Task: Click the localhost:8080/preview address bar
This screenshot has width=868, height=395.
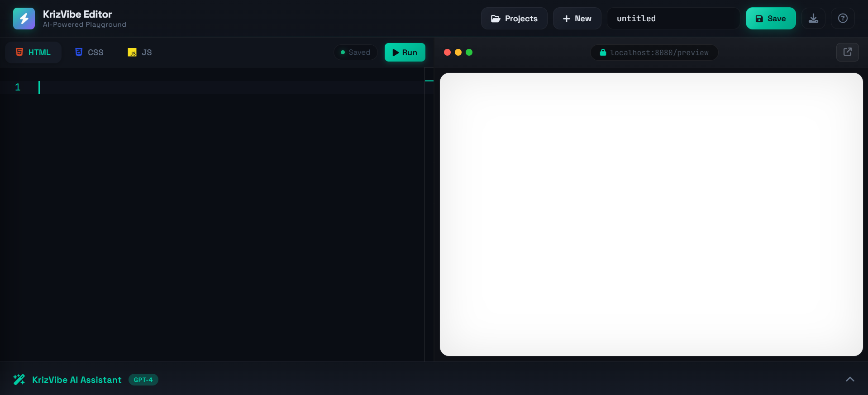Action: pos(654,52)
